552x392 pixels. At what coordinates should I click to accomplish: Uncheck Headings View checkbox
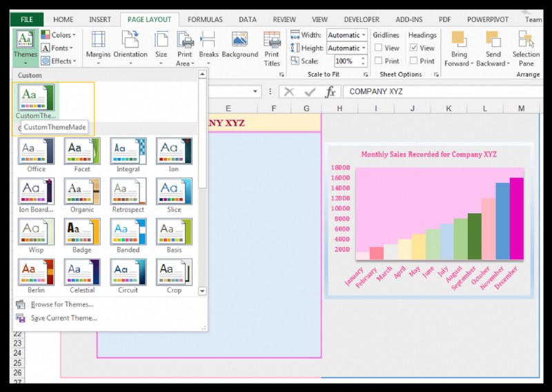coord(413,48)
